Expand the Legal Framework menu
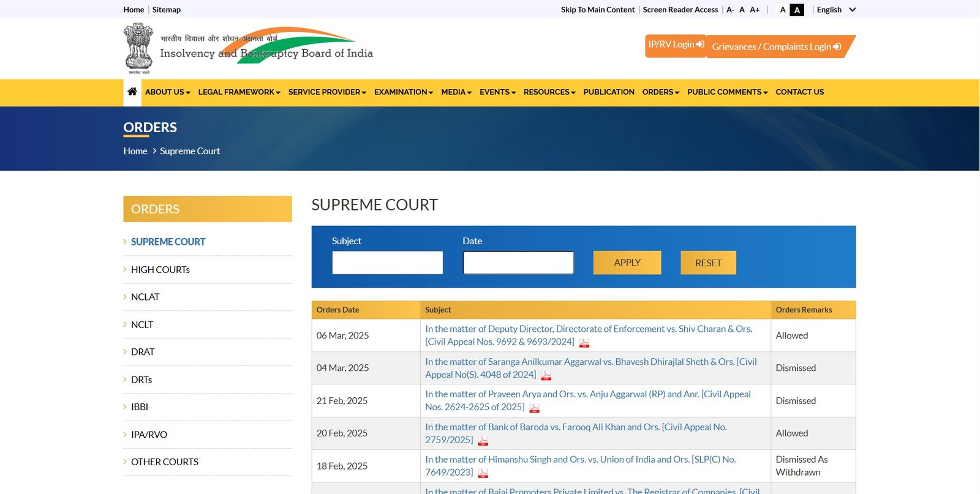 click(x=239, y=92)
